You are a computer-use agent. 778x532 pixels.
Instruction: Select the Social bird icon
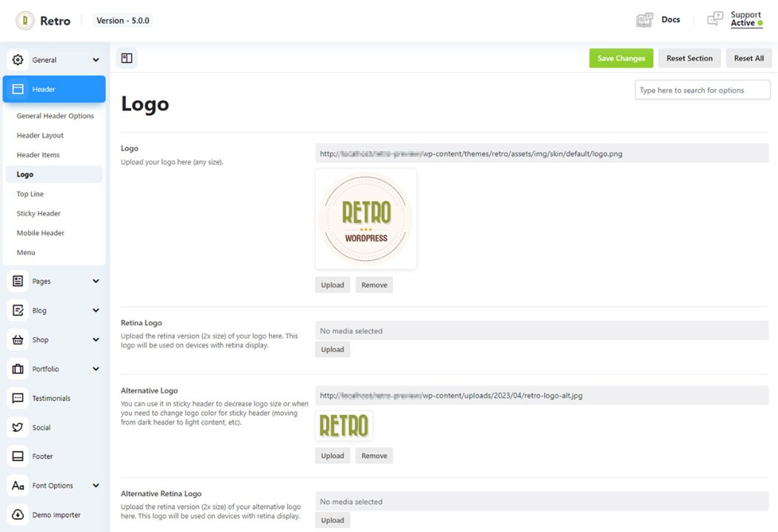point(17,427)
